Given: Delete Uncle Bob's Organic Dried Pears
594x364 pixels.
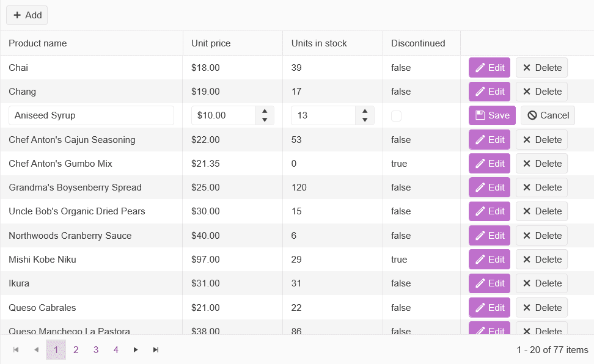Looking at the screenshot, I should (x=541, y=211).
